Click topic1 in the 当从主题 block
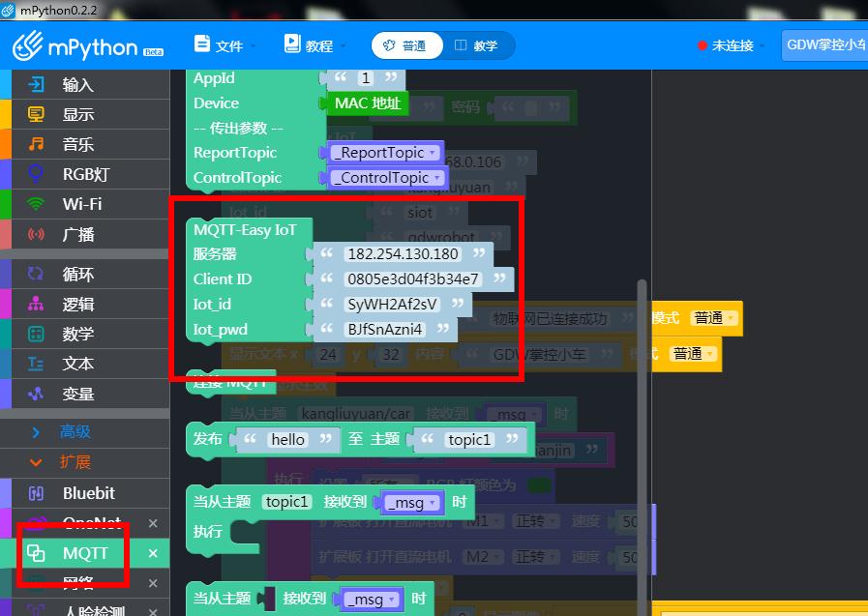This screenshot has width=868, height=616. click(x=286, y=502)
